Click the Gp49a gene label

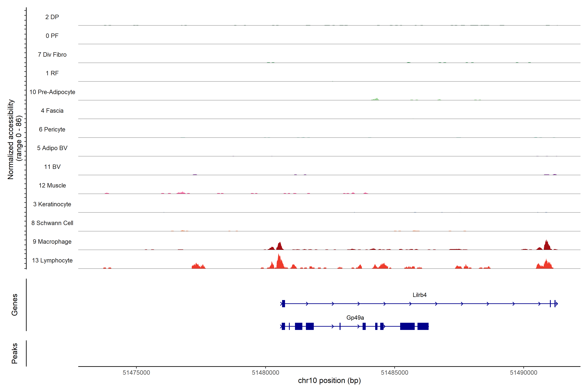click(x=355, y=318)
